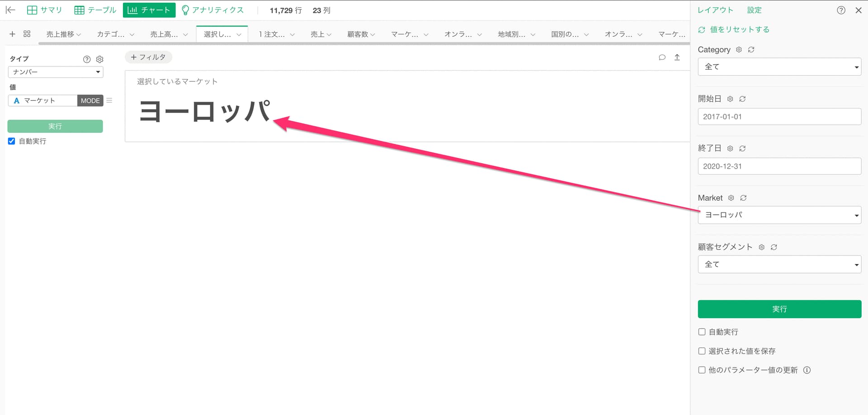Open the Market dropdown showing ヨーロッパ
Image resolution: width=868 pixels, height=415 pixels.
779,215
